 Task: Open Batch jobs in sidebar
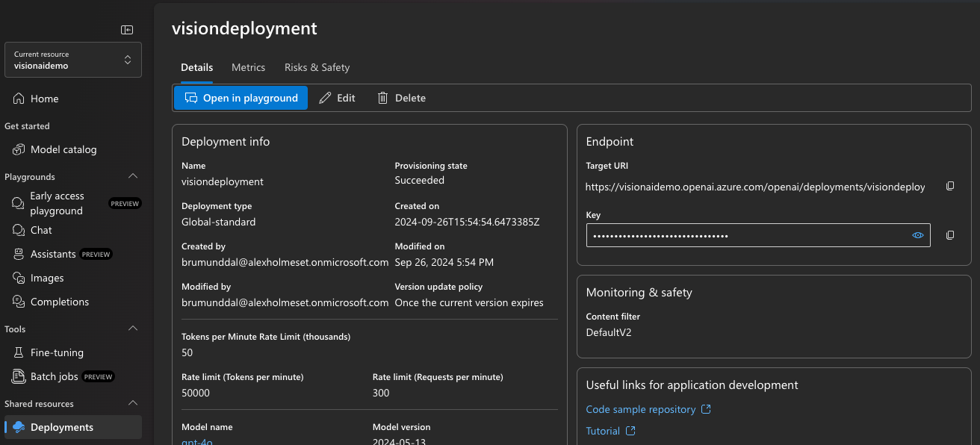(55, 376)
